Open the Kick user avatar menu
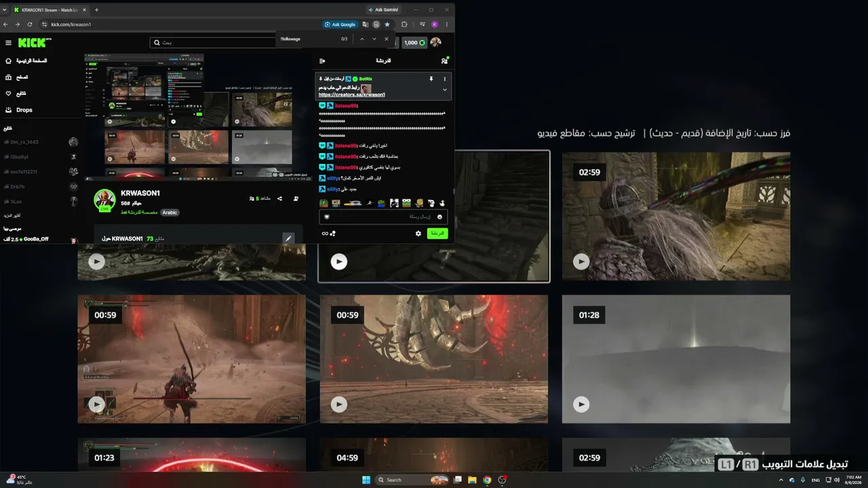This screenshot has height=488, width=868. tap(435, 43)
